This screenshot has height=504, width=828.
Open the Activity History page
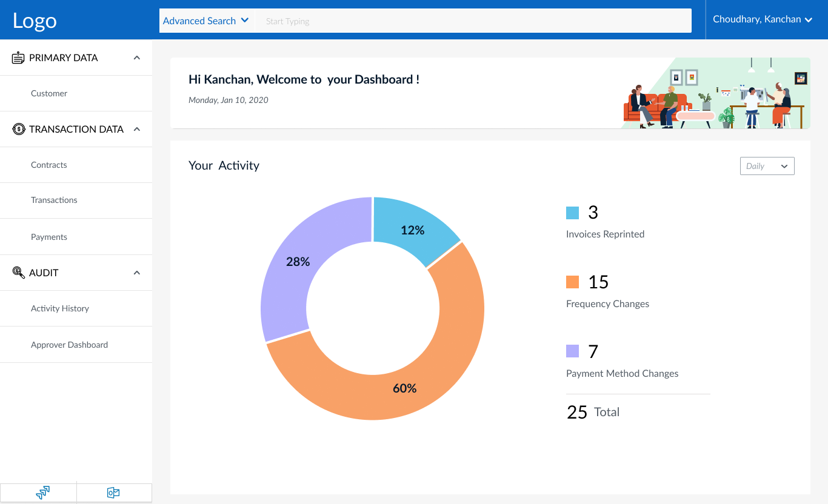click(x=60, y=308)
